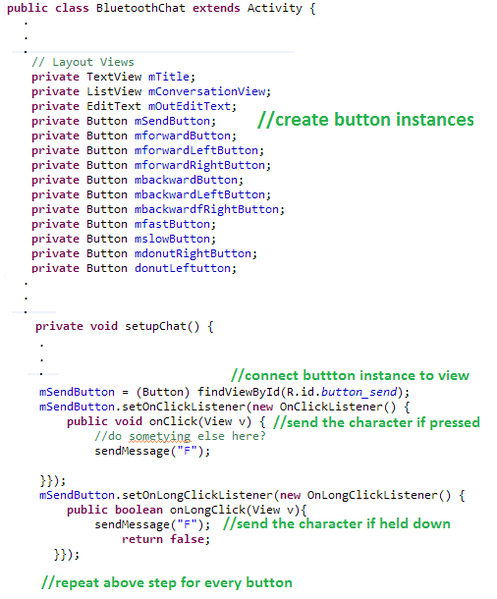
Task: Click the 'mforwardRightButton' declaration line
Action: [151, 165]
